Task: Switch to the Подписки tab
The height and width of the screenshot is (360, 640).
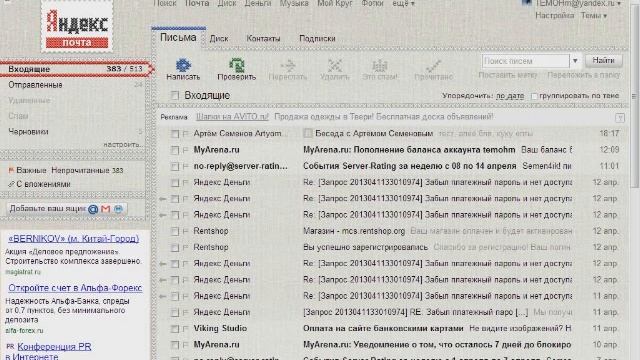Action: tap(317, 39)
